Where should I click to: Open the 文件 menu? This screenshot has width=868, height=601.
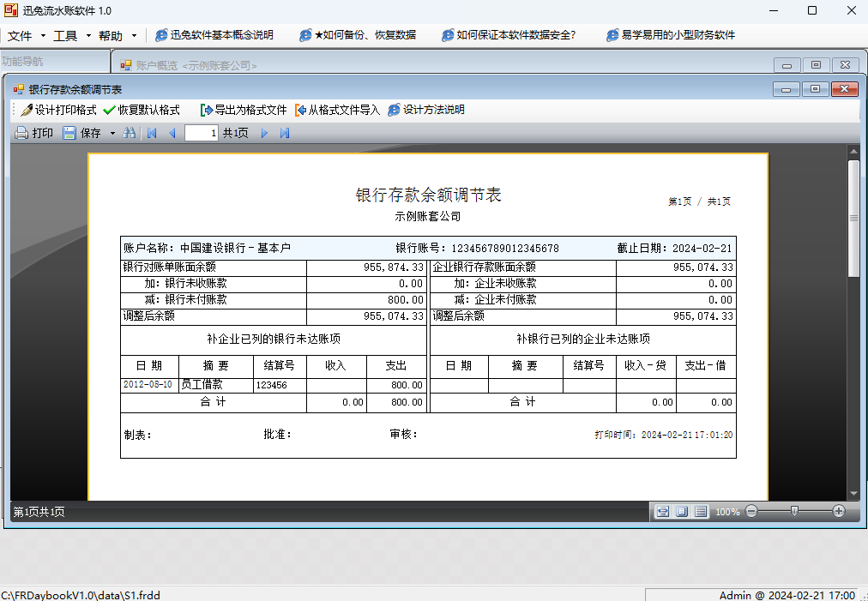tap(20, 35)
